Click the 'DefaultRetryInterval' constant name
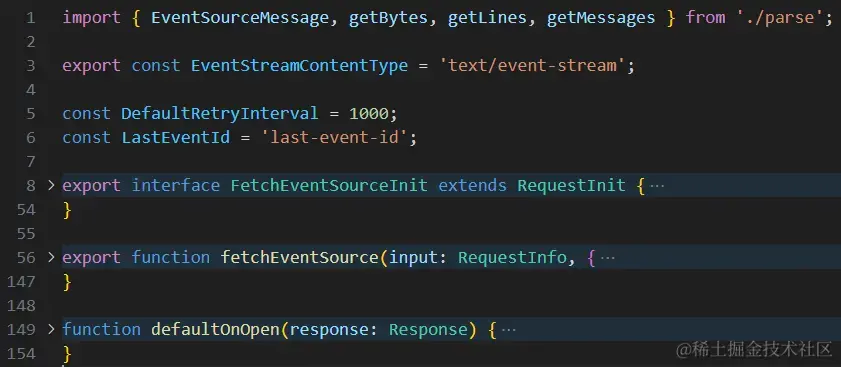Screen dimensions: 841x367 pyautogui.click(x=220, y=113)
